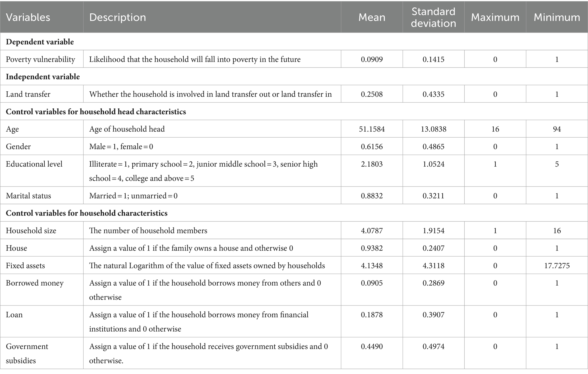This screenshot has height=374, width=588.
Task: Click the Minimum column header
Action: coord(557,17)
